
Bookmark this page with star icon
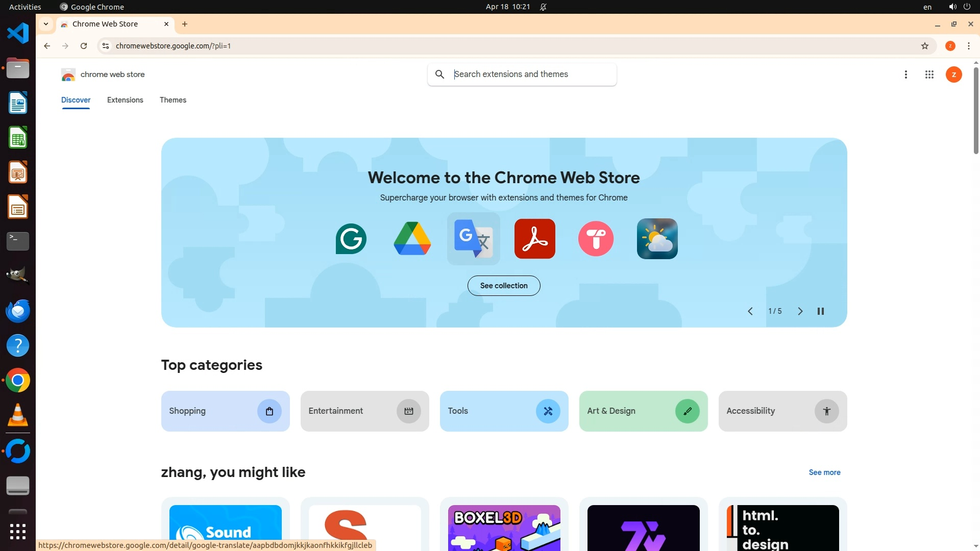point(924,46)
